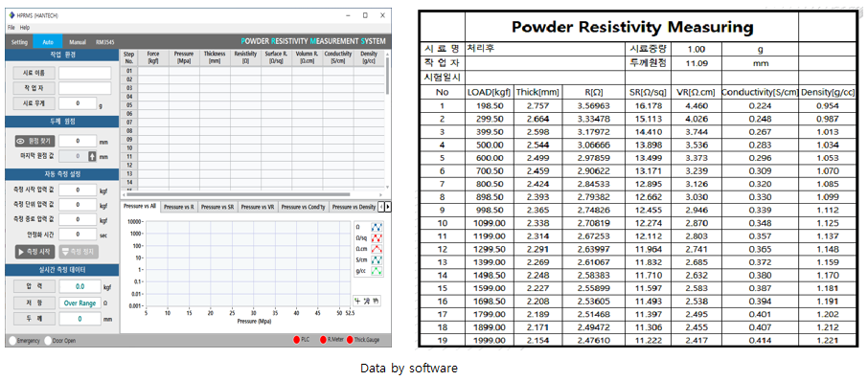The image size is (868, 381).
Task: Click the 측정 정지 stop measurement button
Action: point(79,252)
